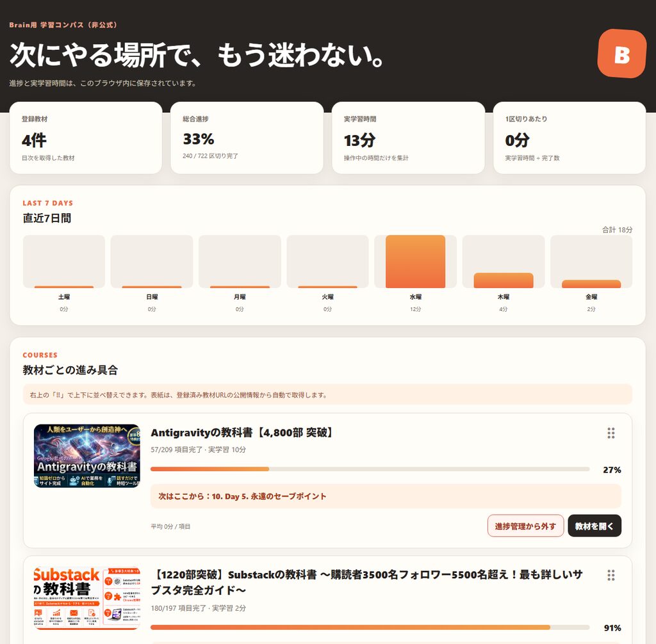Click the 水曜 12分 chart bar

point(415,261)
